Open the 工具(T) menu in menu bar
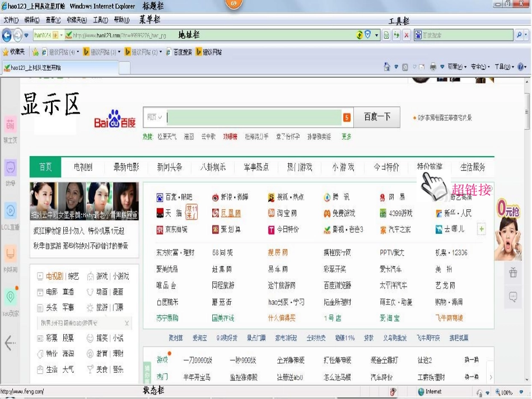 click(100, 20)
